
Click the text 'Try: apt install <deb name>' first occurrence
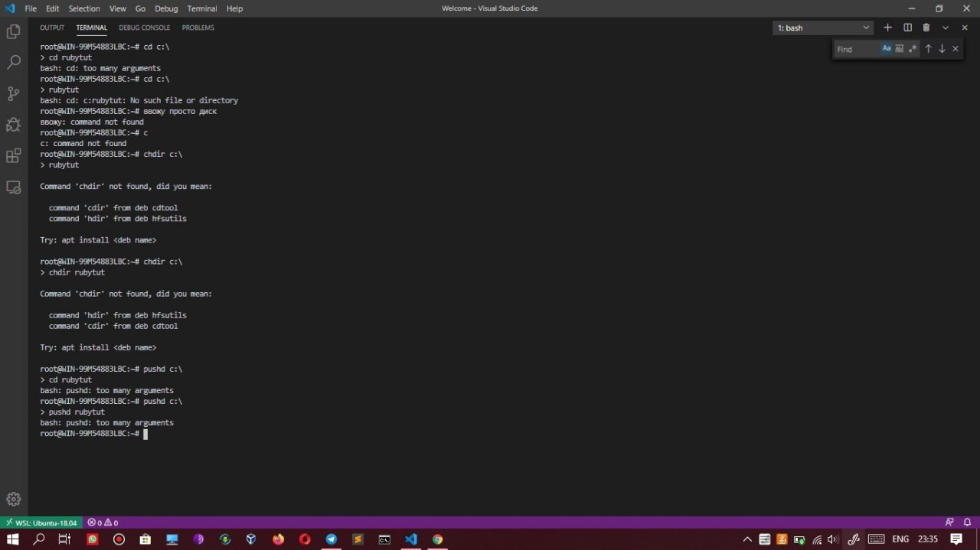pos(98,240)
